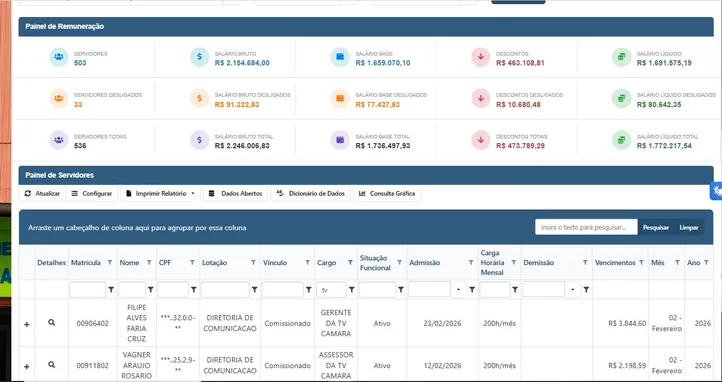Screen dimensions: 722x382
Task: Click the Descontos Desligados arrow icon
Action: [481, 98]
